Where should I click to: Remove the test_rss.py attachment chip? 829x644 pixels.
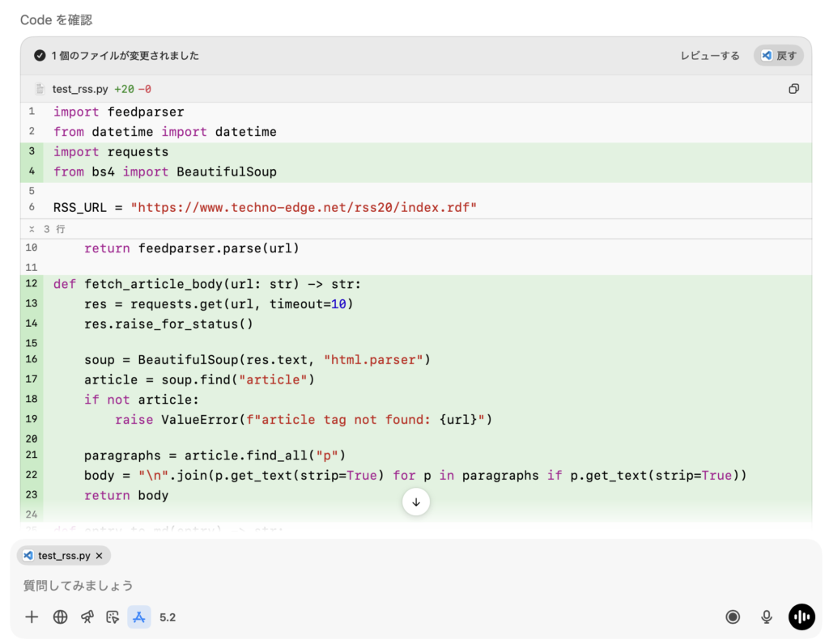pos(100,556)
